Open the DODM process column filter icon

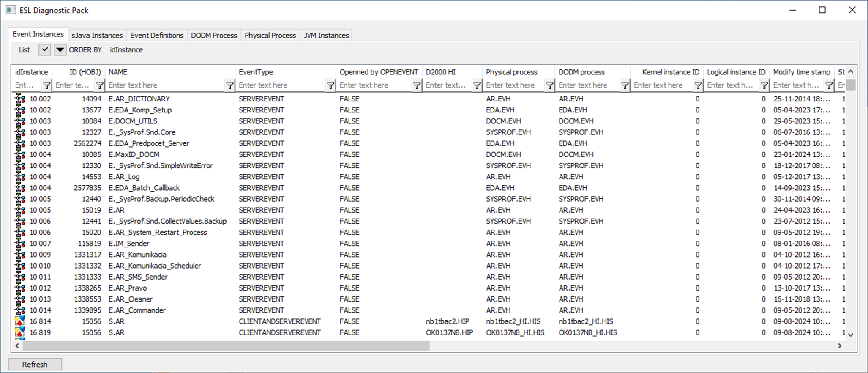coord(625,85)
